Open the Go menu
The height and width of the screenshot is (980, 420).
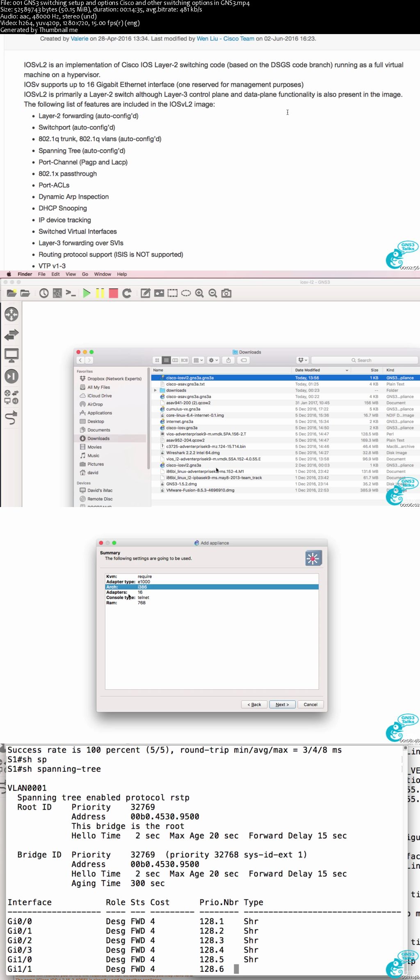click(85, 274)
